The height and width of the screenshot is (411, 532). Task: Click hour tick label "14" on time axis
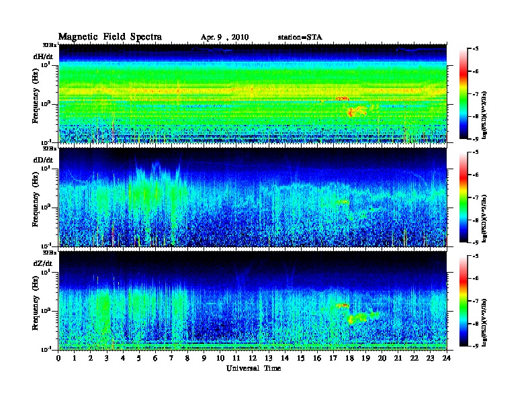click(x=285, y=359)
